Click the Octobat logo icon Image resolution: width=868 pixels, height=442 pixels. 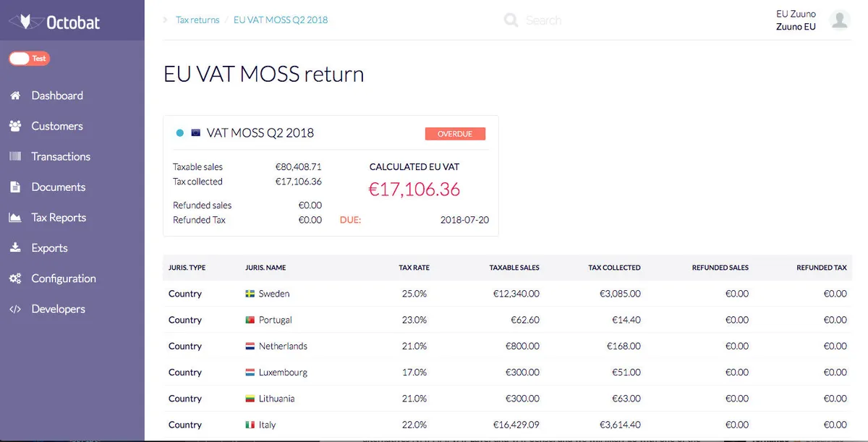click(x=25, y=22)
